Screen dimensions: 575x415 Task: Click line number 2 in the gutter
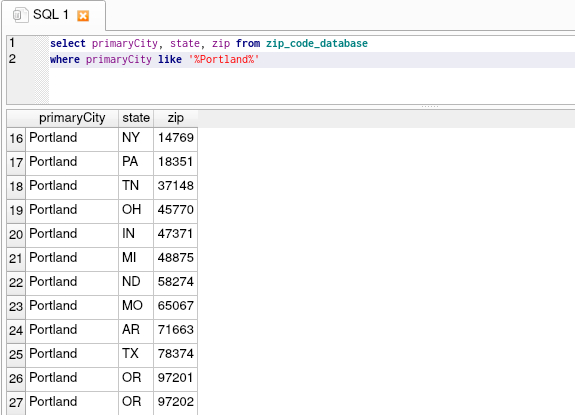(12, 59)
